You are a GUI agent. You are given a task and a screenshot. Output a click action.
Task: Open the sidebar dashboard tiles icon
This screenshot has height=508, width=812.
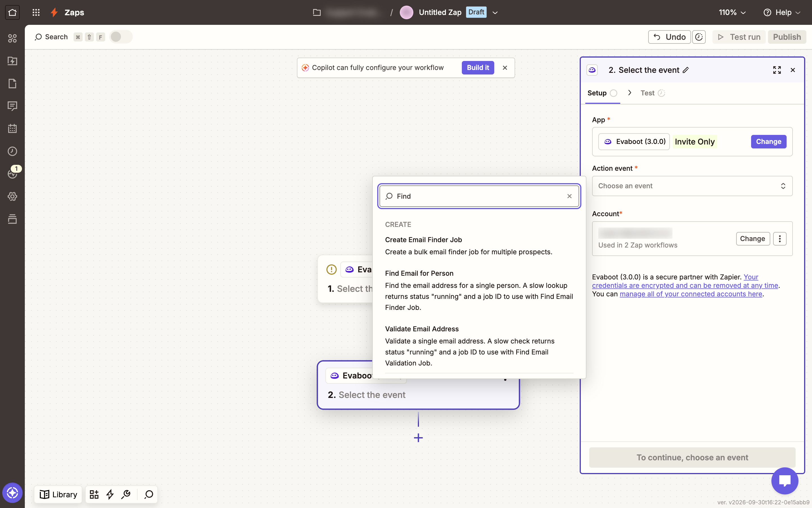(12, 38)
